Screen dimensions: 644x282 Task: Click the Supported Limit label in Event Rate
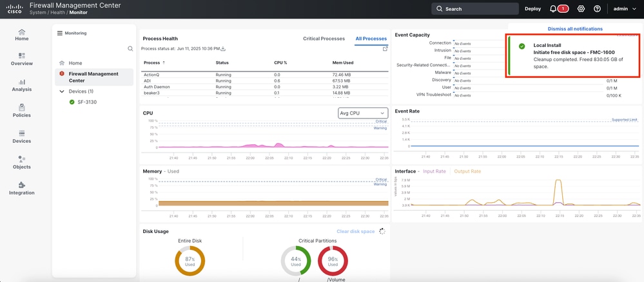tap(624, 120)
